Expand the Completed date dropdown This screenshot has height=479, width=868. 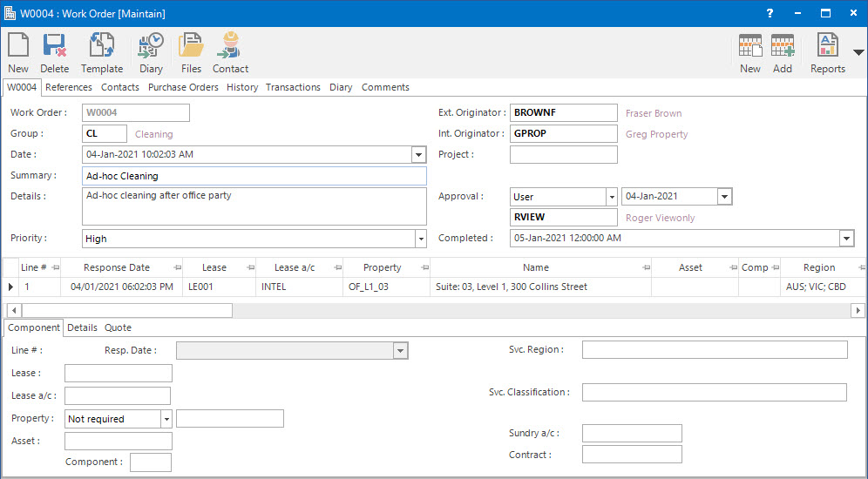point(846,239)
